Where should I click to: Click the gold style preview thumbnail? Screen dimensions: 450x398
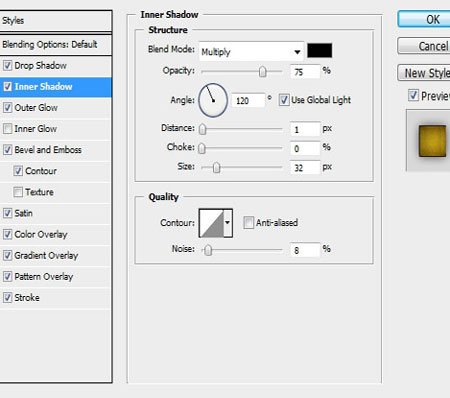tap(432, 141)
